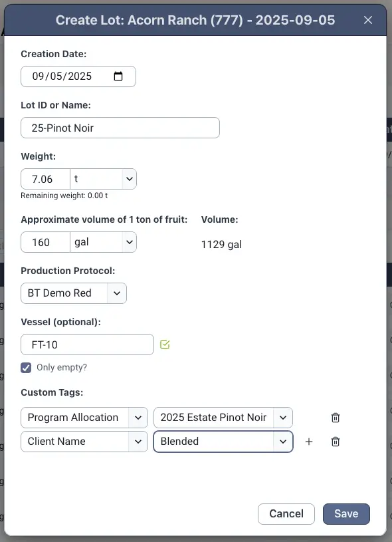
Task: Open the calendar picker in Creation Date
Action: (x=118, y=76)
